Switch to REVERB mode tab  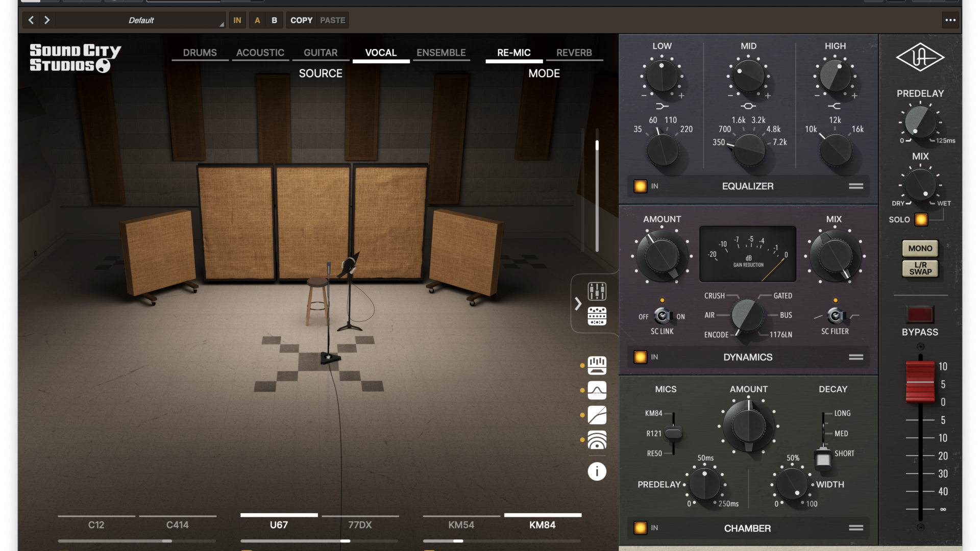click(x=574, y=53)
